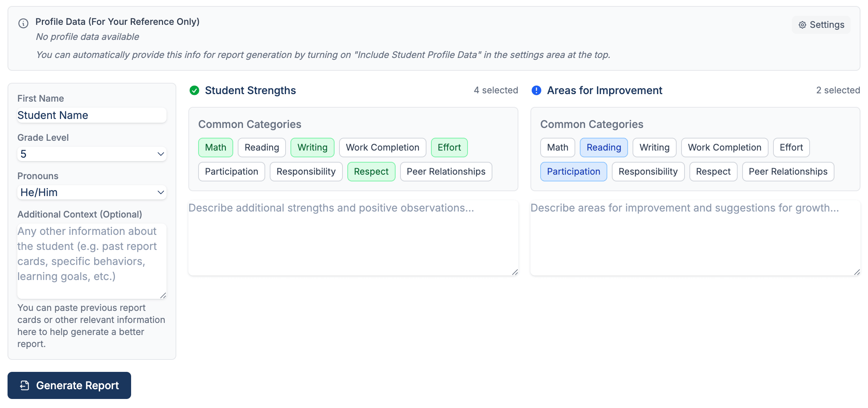Toggle Effort in Areas for Improvement
This screenshot has width=868, height=408.
pos(791,148)
